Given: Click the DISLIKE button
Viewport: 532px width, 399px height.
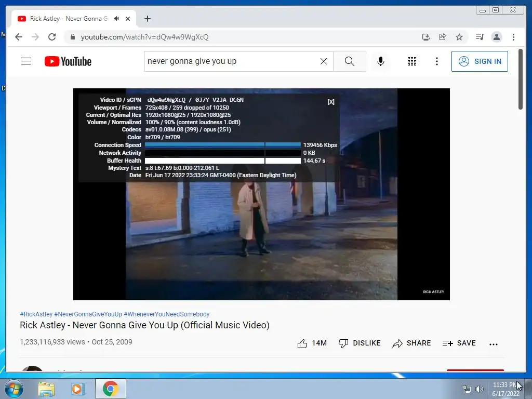Looking at the screenshot, I should (x=360, y=343).
